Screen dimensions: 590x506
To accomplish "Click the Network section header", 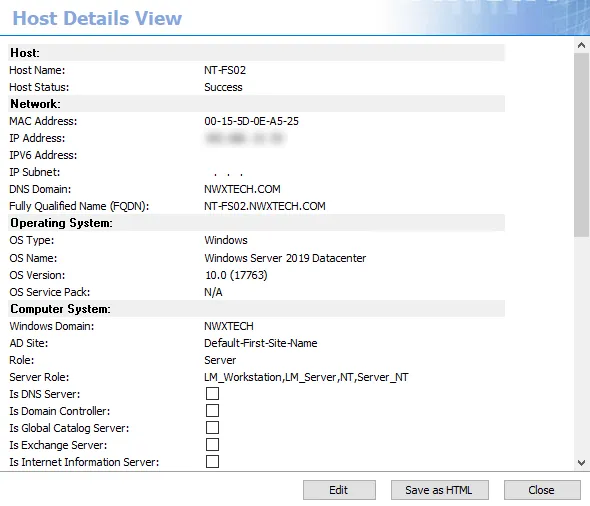I will click(256, 104).
